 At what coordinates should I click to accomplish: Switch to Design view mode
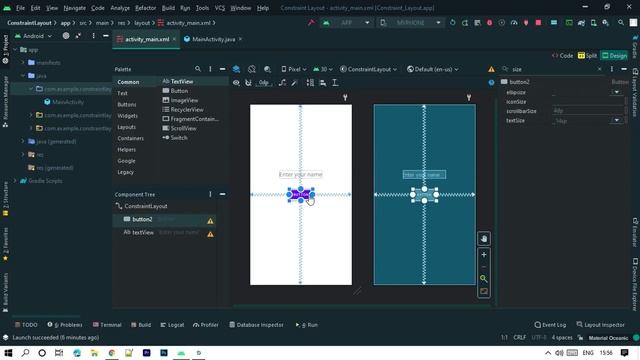click(614, 56)
